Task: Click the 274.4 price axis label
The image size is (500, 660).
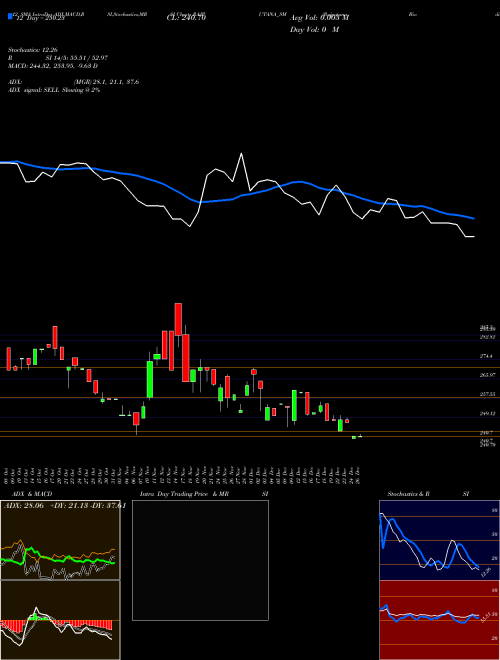Action: 486,356
